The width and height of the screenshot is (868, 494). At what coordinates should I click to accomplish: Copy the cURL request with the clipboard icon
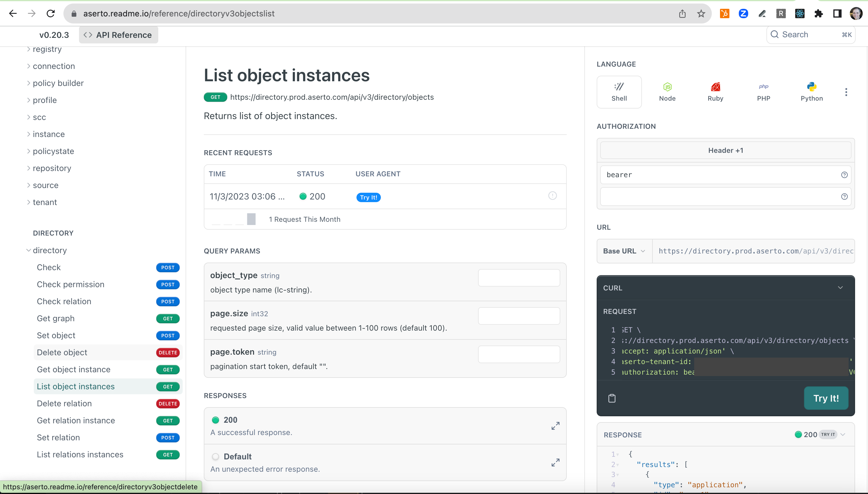pos(612,398)
